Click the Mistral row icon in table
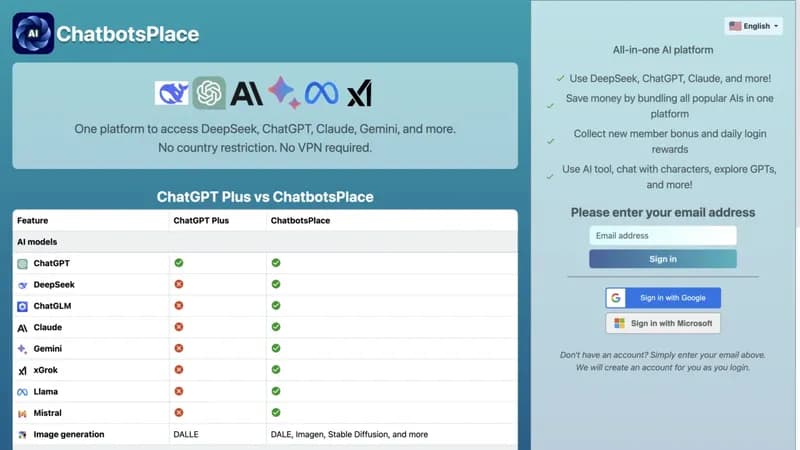Screen dimensions: 800x450 22,414
